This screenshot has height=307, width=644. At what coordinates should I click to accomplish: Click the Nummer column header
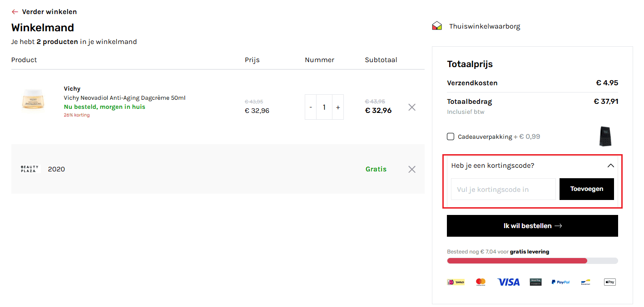click(x=319, y=60)
